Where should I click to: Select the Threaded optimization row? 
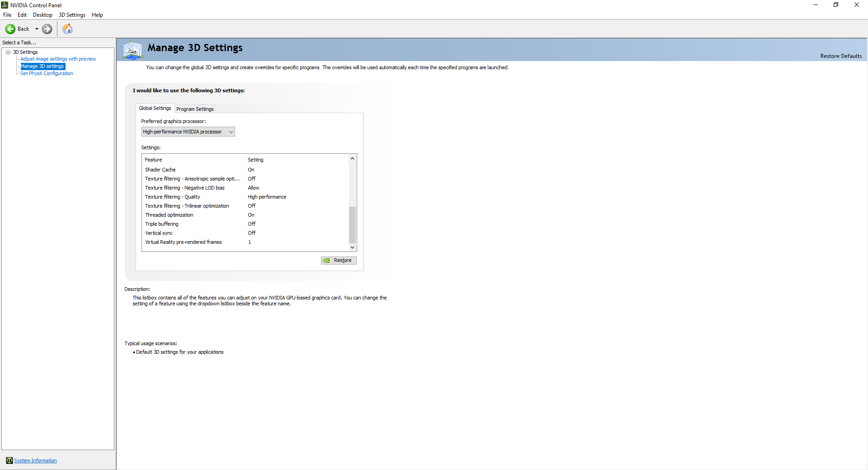tap(245, 215)
